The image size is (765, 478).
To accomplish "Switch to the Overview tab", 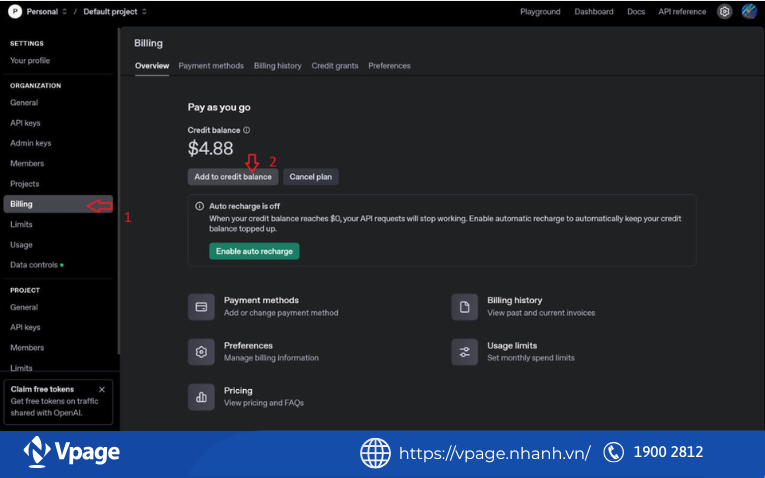I will pyautogui.click(x=152, y=66).
